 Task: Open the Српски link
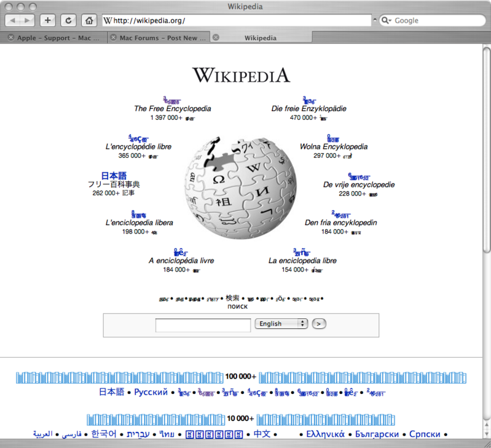pos(425,434)
